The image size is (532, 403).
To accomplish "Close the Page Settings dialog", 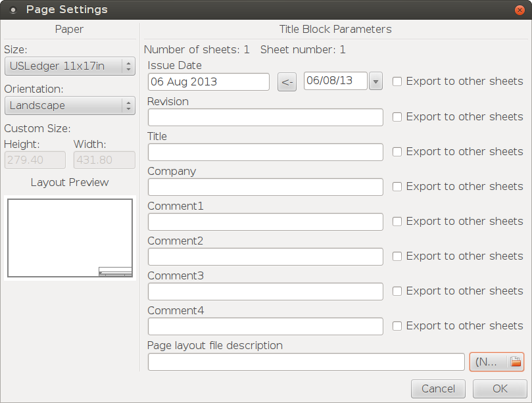I will 520,10.
